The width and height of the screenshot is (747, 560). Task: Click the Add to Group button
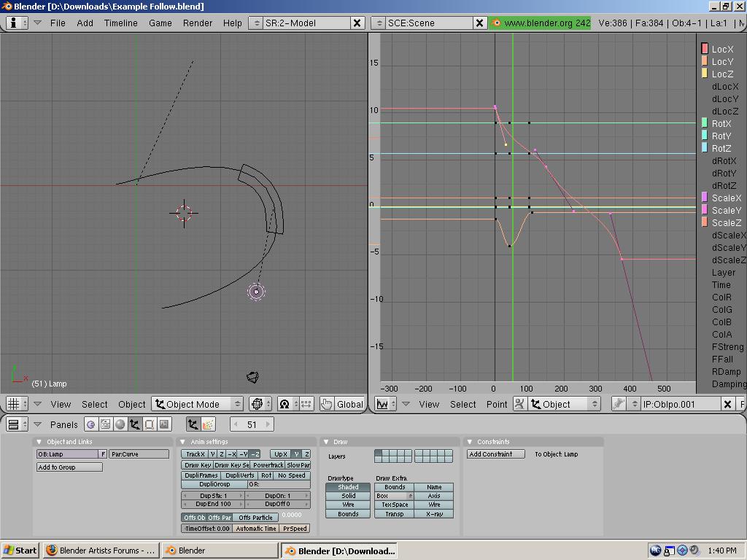[x=69, y=467]
